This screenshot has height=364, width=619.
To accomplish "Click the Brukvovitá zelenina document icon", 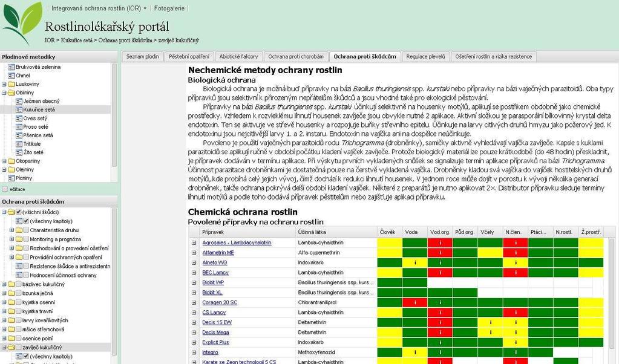I will [x=11, y=67].
